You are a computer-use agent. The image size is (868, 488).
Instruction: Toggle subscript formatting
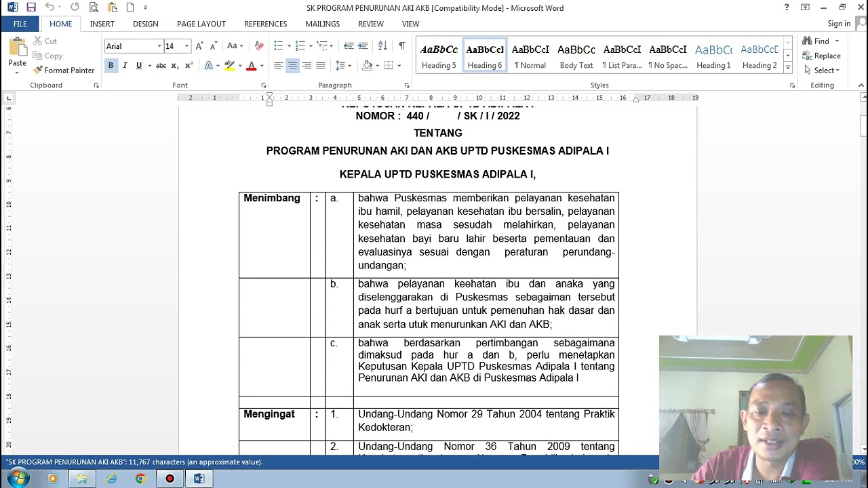pyautogui.click(x=175, y=66)
